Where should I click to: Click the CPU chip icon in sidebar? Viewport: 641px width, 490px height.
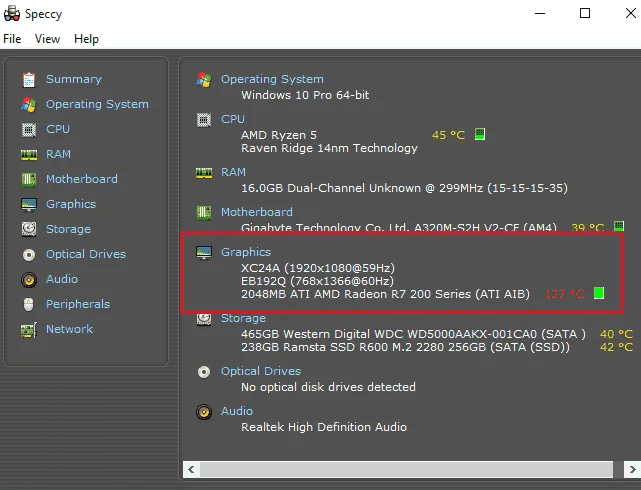pyautogui.click(x=29, y=130)
